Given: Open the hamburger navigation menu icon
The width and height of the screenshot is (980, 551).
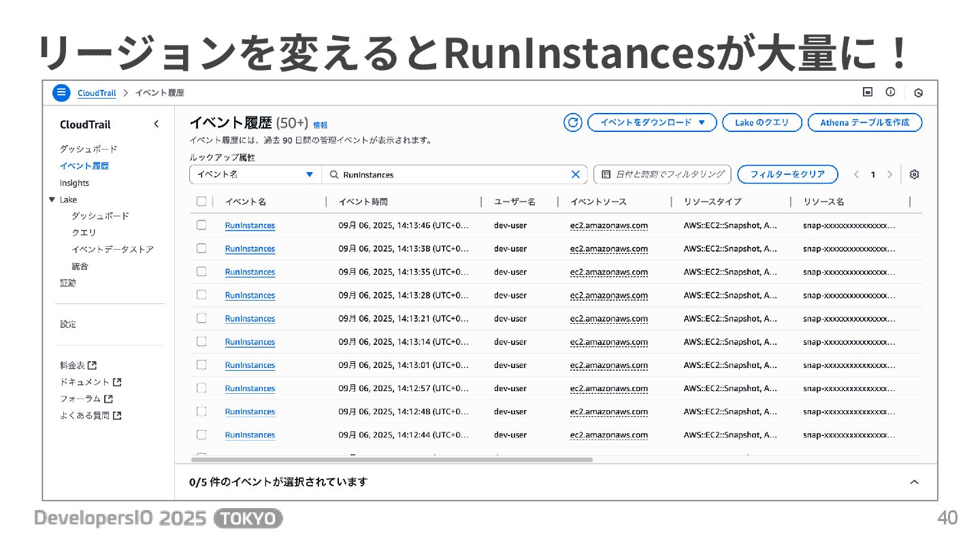Looking at the screenshot, I should tap(61, 93).
